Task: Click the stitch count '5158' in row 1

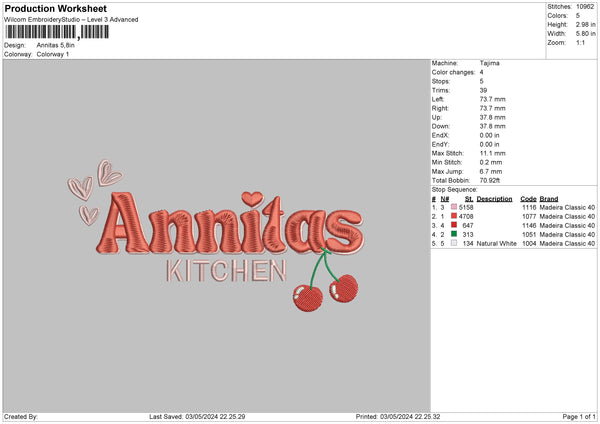Action: 466,207
